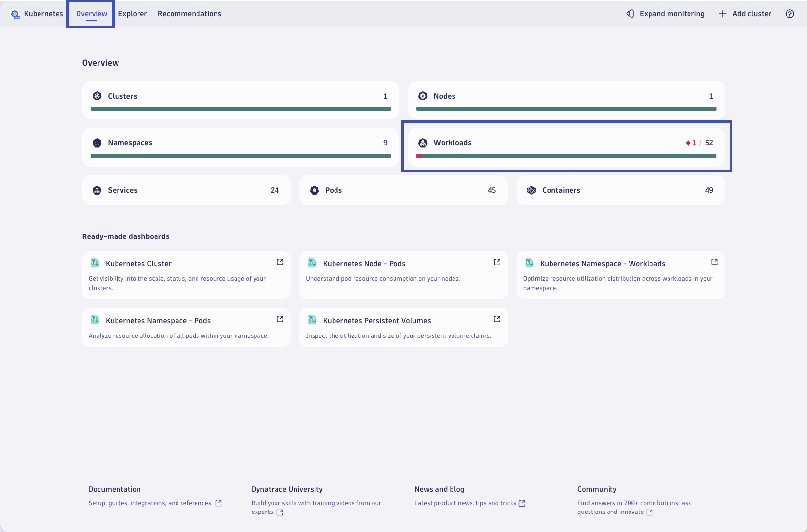Click external icon after Dynatrace University text
Image resolution: width=807 pixels, height=532 pixels.
pos(280,512)
